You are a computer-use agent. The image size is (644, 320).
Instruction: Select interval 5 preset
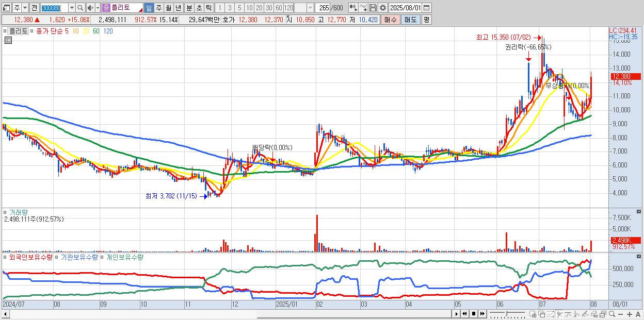239,8
